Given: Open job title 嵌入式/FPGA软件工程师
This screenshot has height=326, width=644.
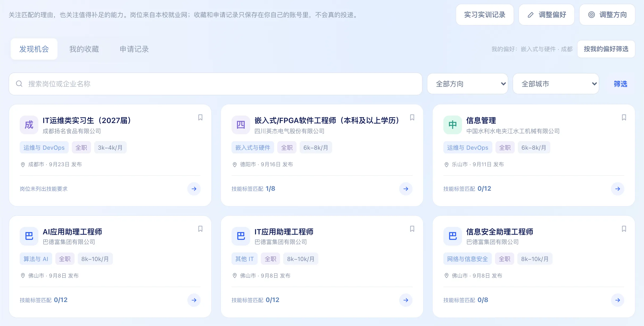Looking at the screenshot, I should 328,121.
